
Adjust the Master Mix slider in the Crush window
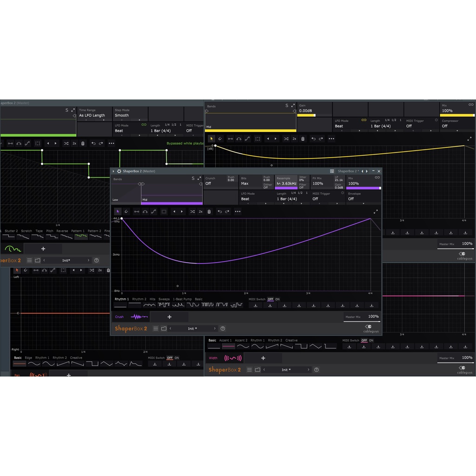click(x=362, y=320)
